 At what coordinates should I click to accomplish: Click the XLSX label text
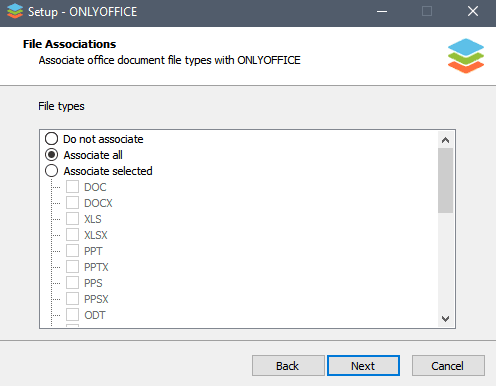coord(96,235)
